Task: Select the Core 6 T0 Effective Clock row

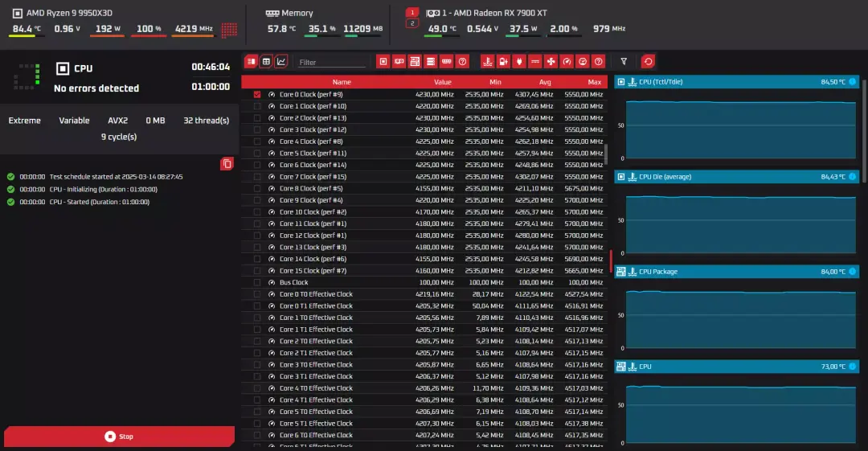Action: [x=424, y=435]
